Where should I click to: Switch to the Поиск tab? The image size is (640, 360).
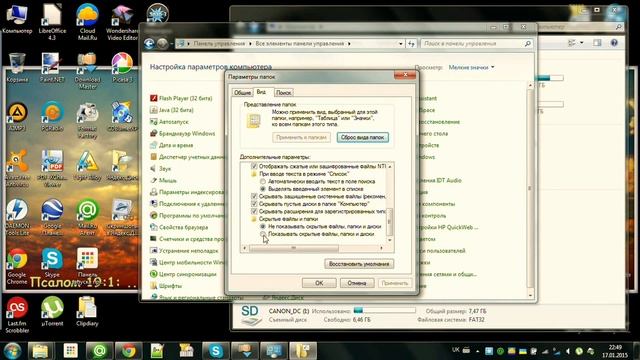click(284, 93)
